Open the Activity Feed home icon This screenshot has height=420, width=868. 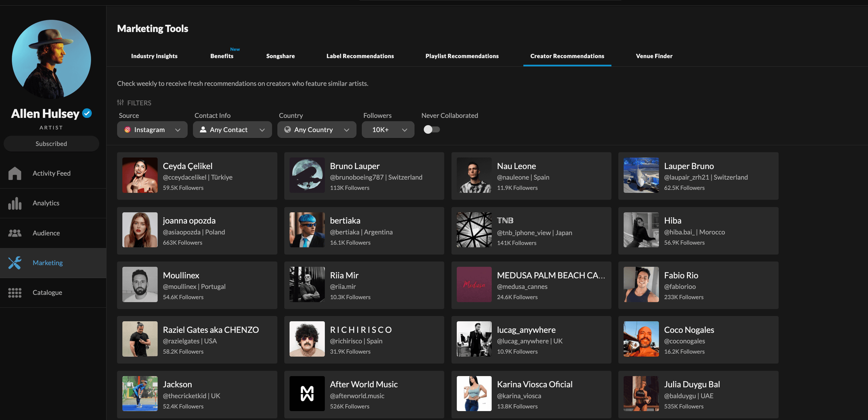tap(15, 173)
